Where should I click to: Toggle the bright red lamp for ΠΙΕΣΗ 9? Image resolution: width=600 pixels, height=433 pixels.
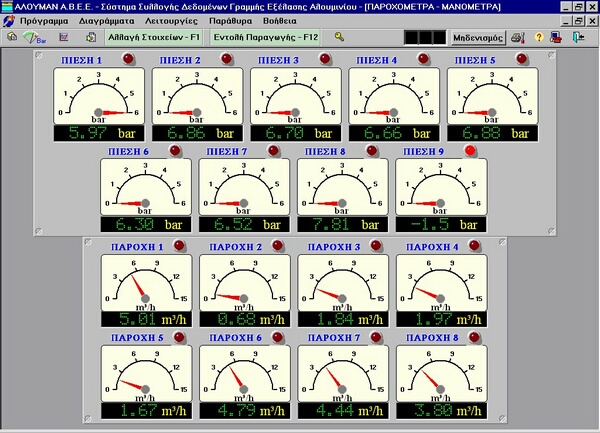(x=472, y=151)
